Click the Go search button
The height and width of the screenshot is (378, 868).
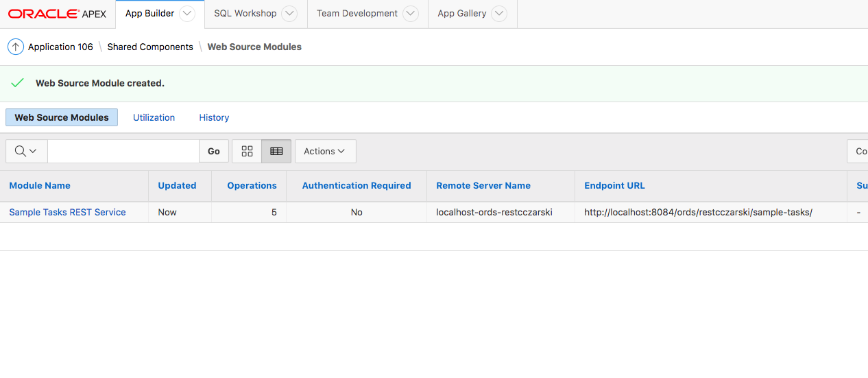pyautogui.click(x=214, y=151)
